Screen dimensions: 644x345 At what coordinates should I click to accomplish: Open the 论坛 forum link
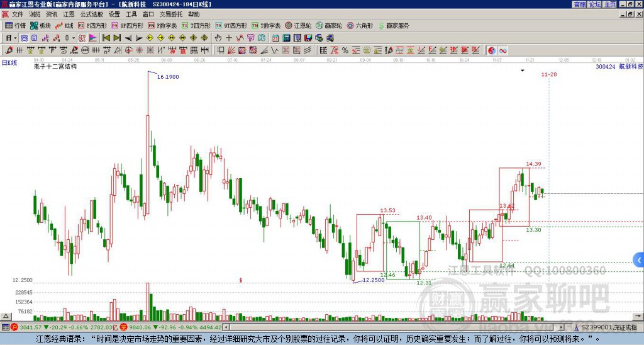pos(594,4)
